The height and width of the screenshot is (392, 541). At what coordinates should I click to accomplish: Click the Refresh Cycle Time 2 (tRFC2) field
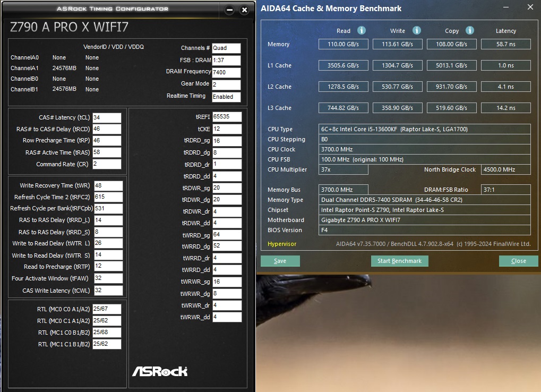[108, 197]
